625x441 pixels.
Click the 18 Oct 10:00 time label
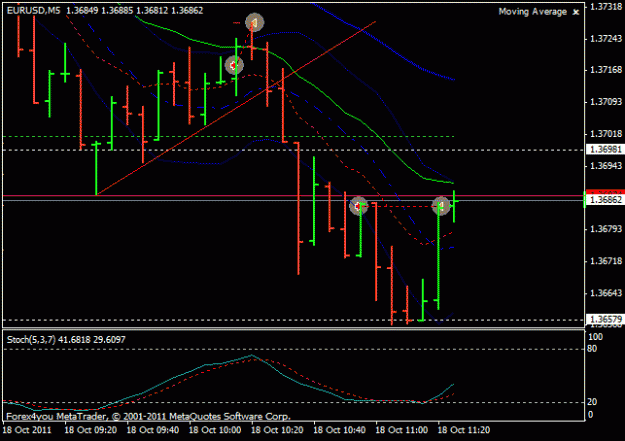[x=215, y=430]
